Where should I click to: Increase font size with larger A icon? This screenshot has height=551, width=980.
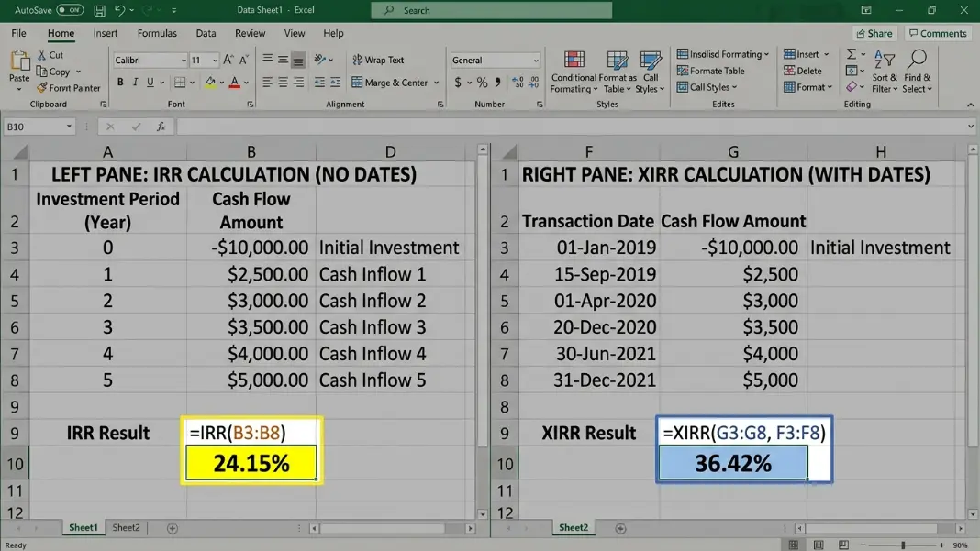228,60
